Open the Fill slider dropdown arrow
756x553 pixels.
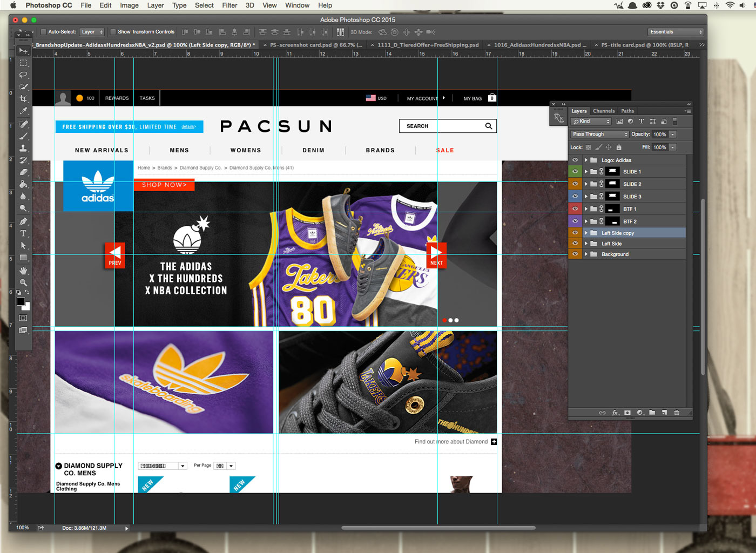673,147
